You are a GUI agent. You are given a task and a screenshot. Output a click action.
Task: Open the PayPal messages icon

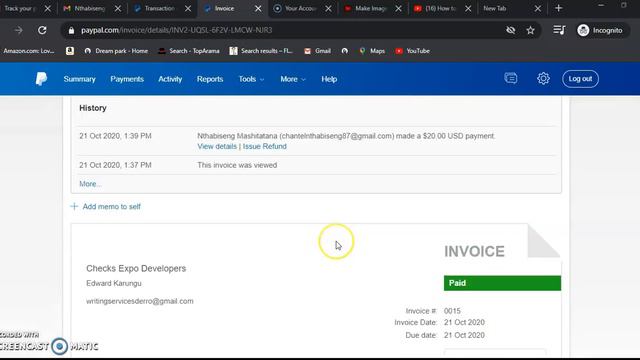[511, 78]
